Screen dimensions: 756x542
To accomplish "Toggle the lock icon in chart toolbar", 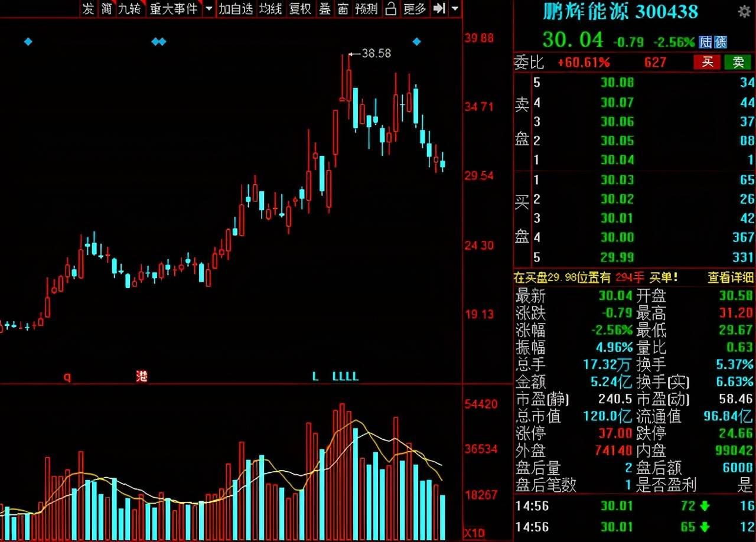I will tap(390, 8).
